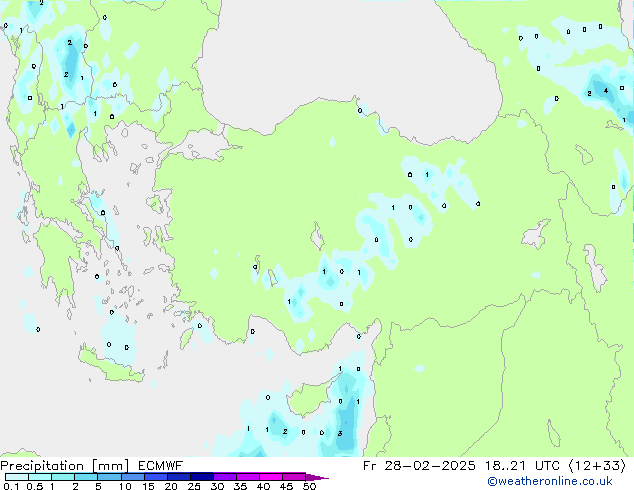Viewport: 634px width, 490px height.
Task: Pick the 10–15 mm legend color swatch
Action: pyautogui.click(x=132, y=477)
